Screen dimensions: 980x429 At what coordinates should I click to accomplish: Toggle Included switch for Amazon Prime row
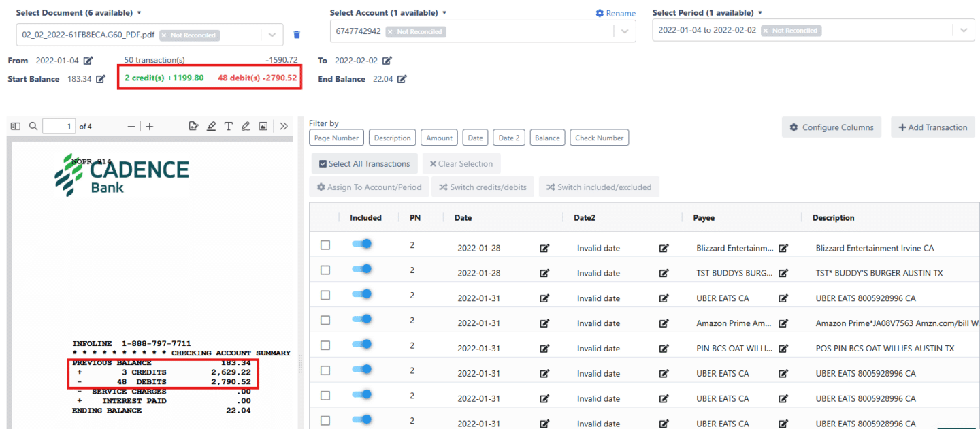coord(361,319)
